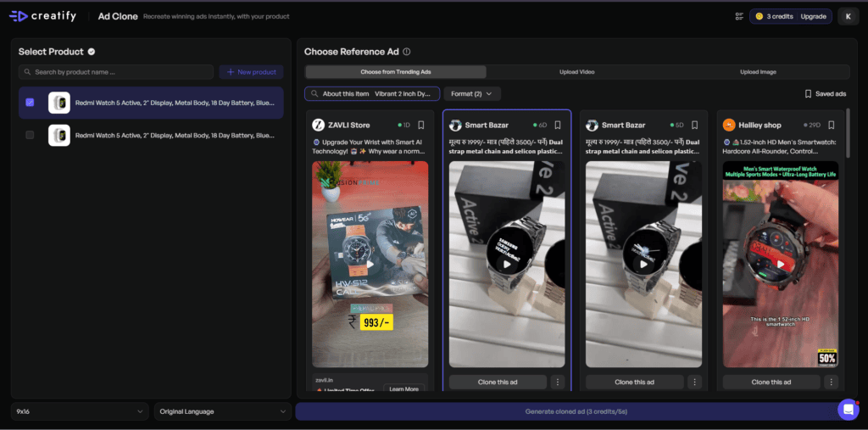Check the second Redmi Watch 5 product

(30, 135)
